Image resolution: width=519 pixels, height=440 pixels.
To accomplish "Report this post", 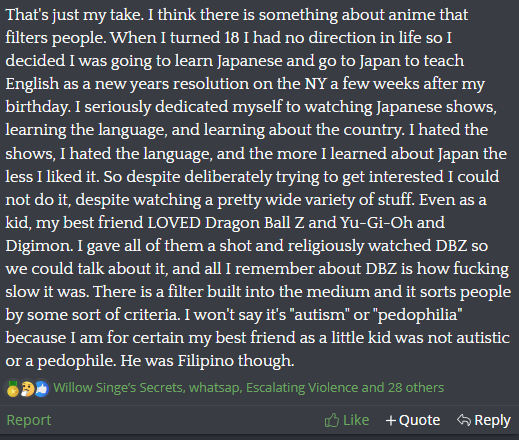I will click(x=29, y=420).
